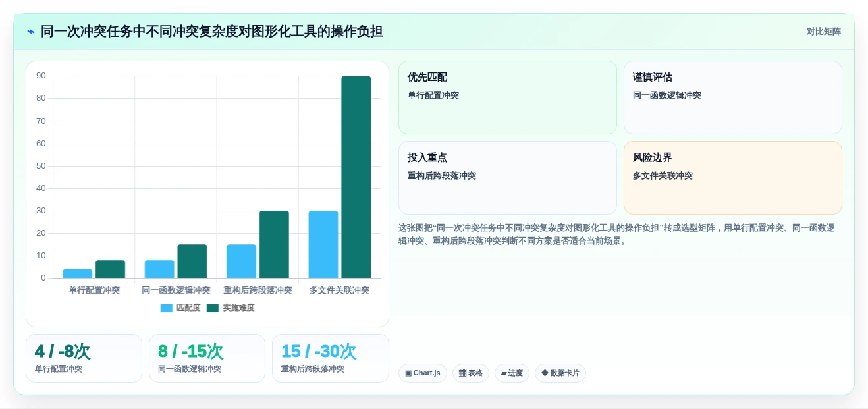
Task: Click the 单行配置冲突 匹配度 light blue bar
Action: (78, 273)
